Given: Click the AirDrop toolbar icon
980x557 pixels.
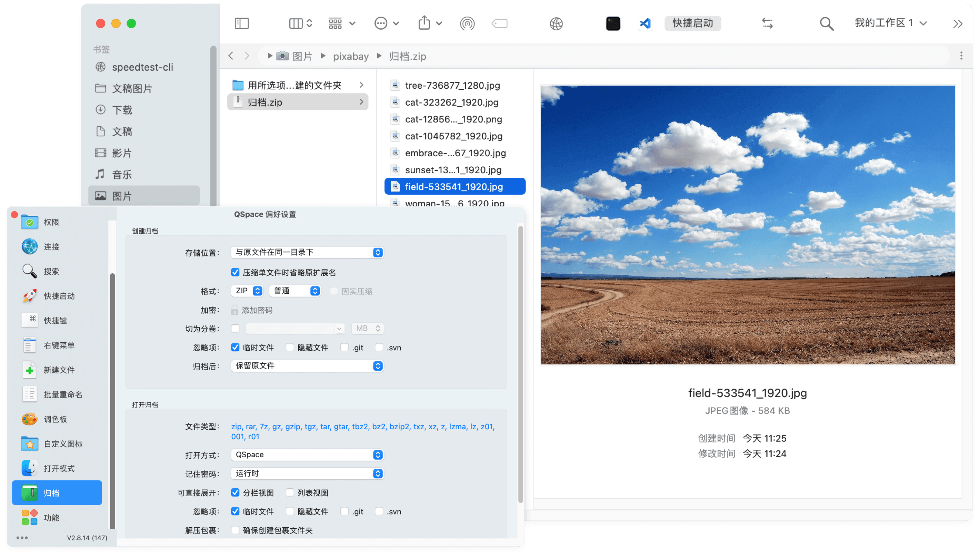Looking at the screenshot, I should [467, 24].
